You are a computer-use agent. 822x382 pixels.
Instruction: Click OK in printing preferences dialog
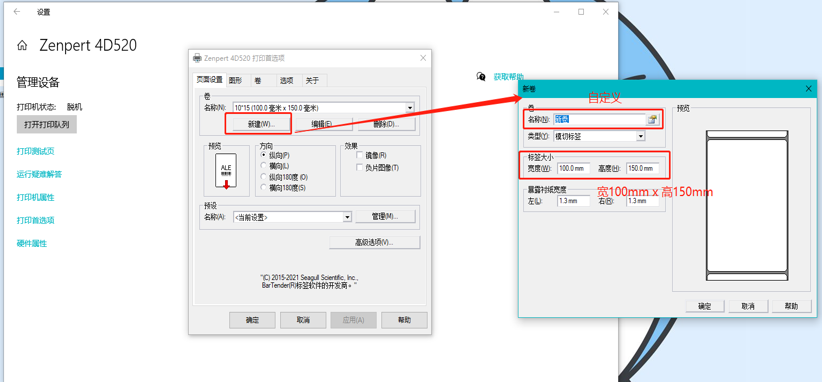coord(252,320)
